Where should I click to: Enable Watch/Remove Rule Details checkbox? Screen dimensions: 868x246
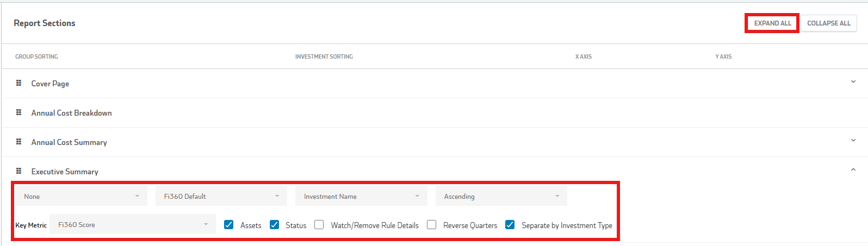click(x=319, y=225)
